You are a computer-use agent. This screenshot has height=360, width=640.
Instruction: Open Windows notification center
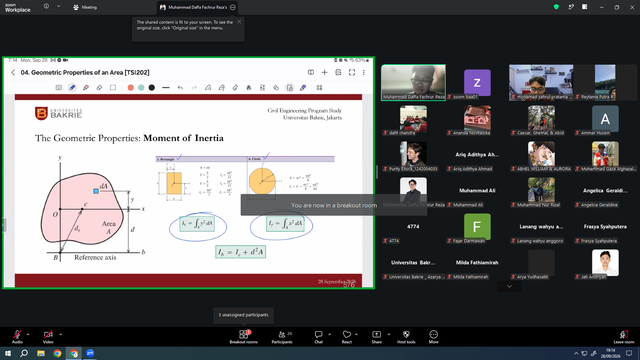pyautogui.click(x=630, y=353)
